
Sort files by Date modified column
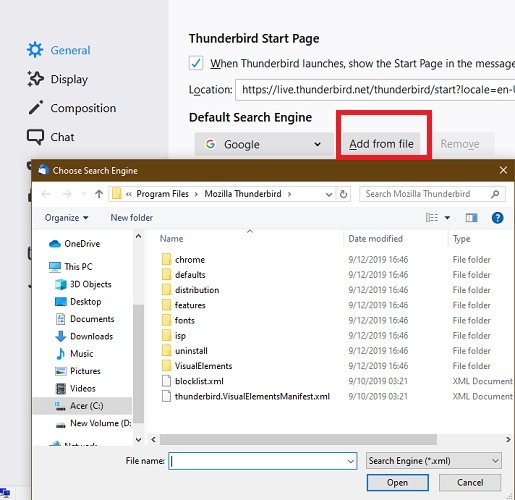(375, 239)
